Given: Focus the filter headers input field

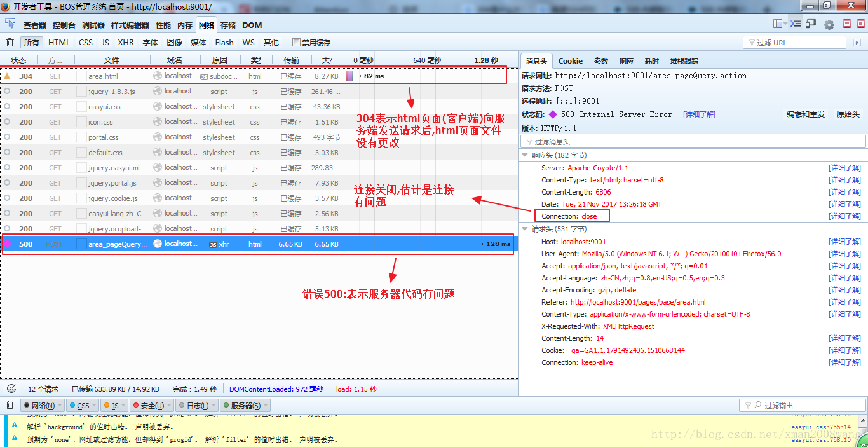Looking at the screenshot, I should point(693,142).
